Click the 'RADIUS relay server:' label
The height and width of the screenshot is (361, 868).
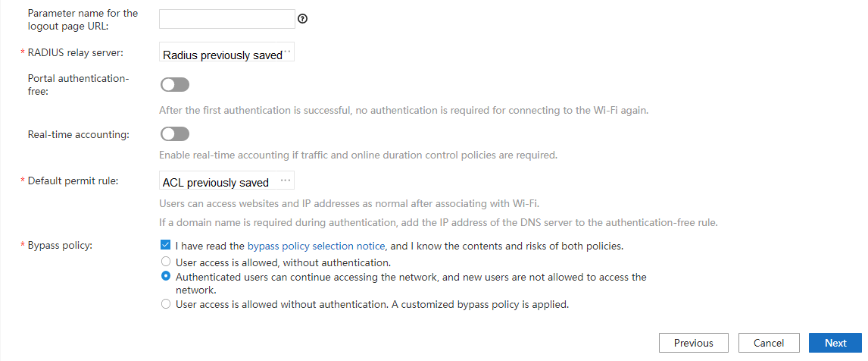click(x=76, y=52)
